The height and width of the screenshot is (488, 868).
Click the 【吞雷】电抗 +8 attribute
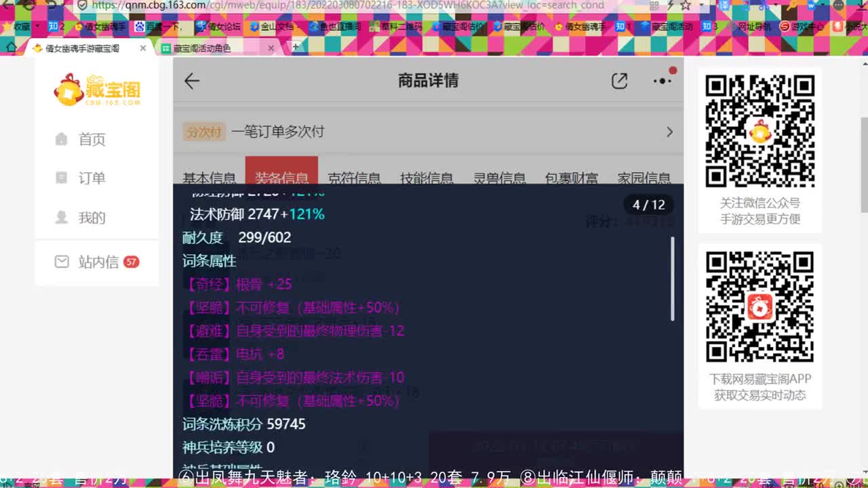pyautogui.click(x=234, y=354)
